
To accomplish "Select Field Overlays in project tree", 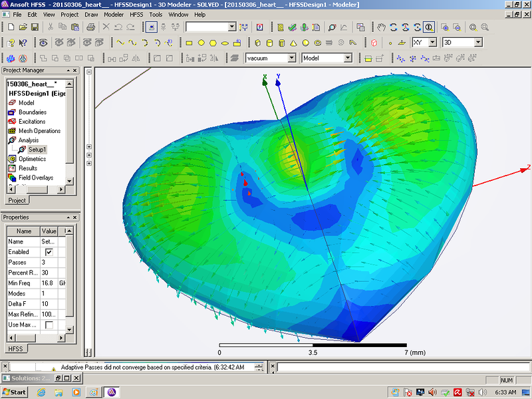I will (36, 178).
